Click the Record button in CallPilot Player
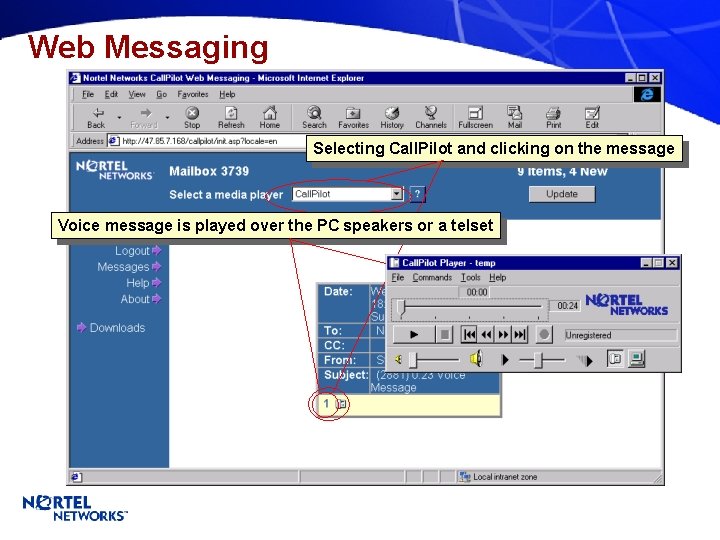This screenshot has width=720, height=540. coord(544,335)
